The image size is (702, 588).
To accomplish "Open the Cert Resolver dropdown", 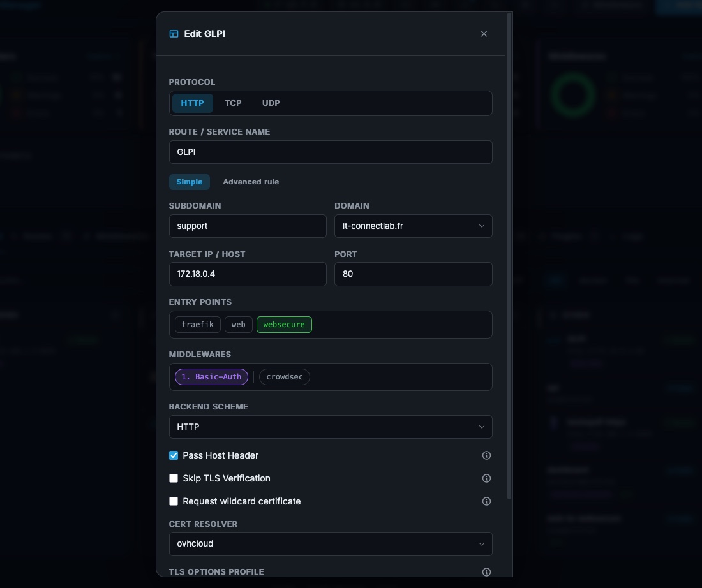I will coord(331,544).
